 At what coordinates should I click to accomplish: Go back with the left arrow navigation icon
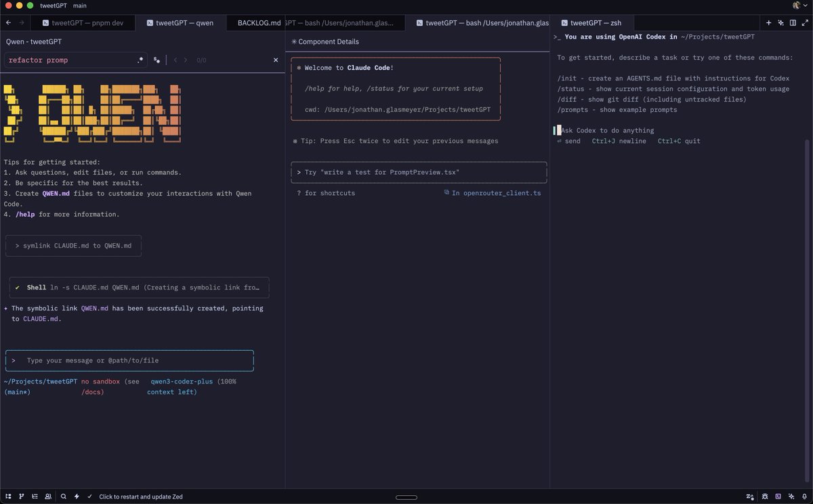click(x=8, y=22)
